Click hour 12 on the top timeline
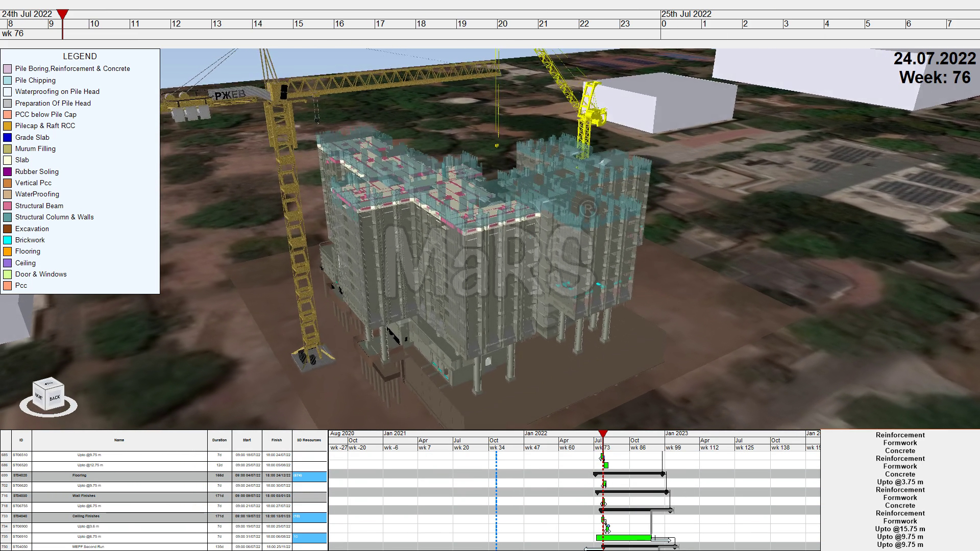This screenshot has width=980, height=551. [x=176, y=24]
